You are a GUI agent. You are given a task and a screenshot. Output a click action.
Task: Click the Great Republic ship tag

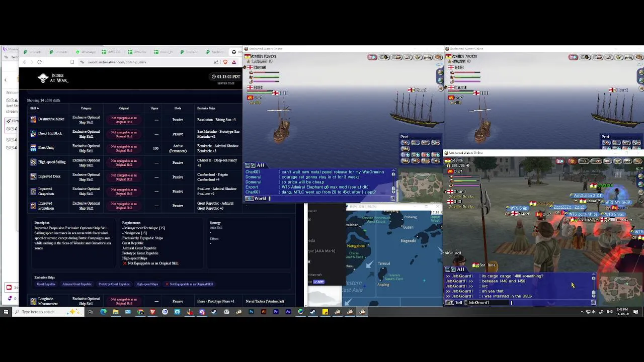click(x=46, y=284)
